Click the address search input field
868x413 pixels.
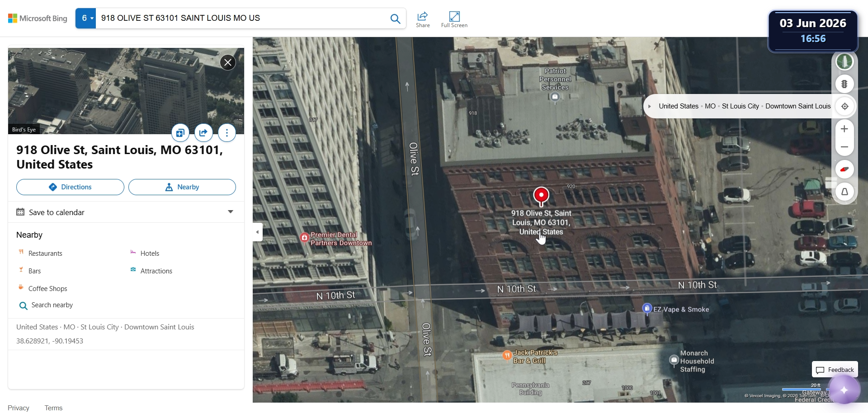click(x=241, y=18)
